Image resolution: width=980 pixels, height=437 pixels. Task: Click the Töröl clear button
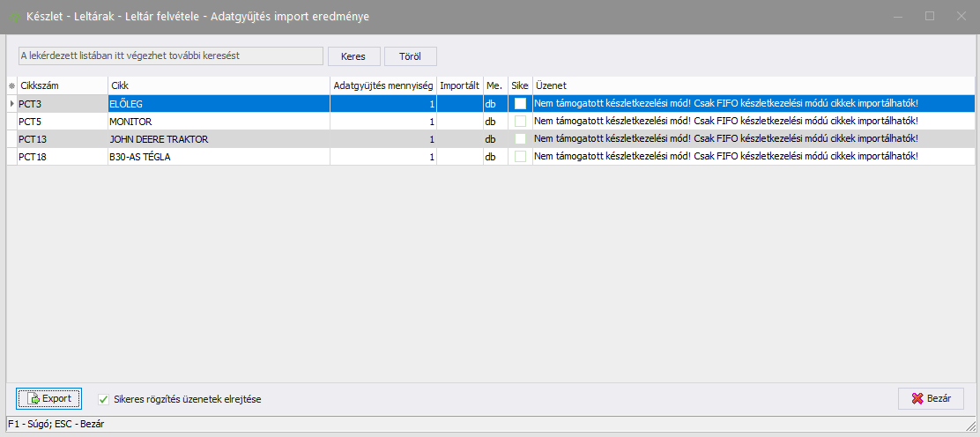410,56
